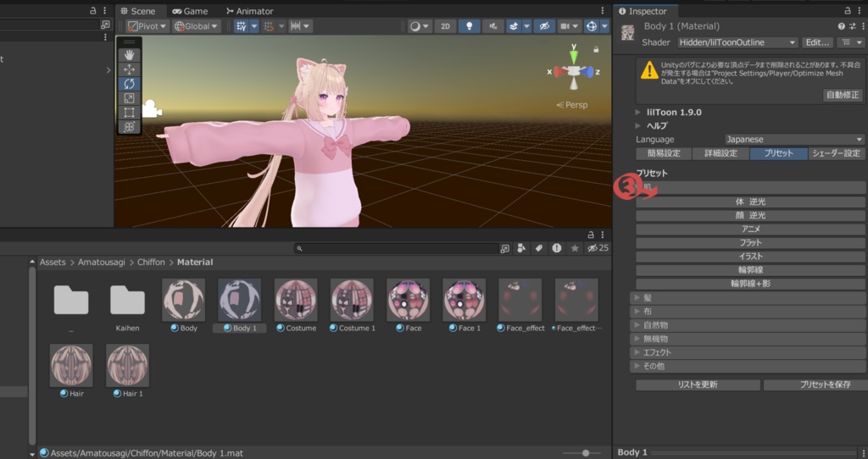The height and width of the screenshot is (459, 868).
Task: Adjust Project thumbnail size slider
Action: (x=585, y=453)
